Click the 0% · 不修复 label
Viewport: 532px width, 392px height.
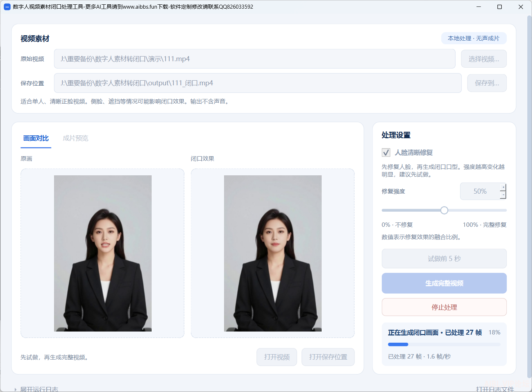pyautogui.click(x=397, y=225)
